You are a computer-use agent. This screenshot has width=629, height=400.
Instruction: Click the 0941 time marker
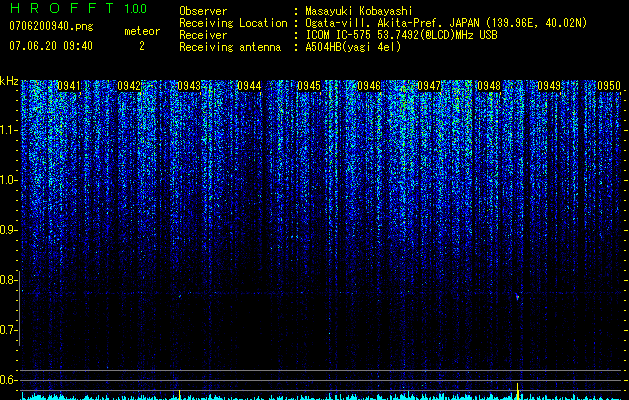point(69,86)
